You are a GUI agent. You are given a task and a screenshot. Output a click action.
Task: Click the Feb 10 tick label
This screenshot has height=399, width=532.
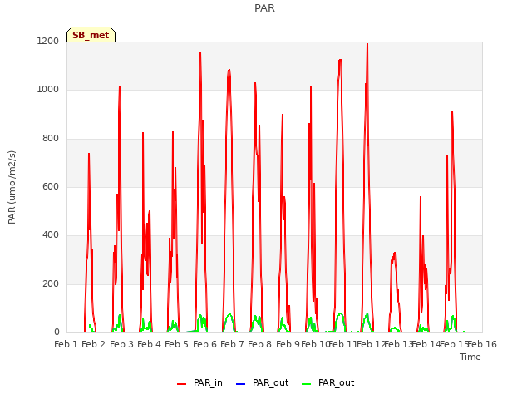[315, 344]
